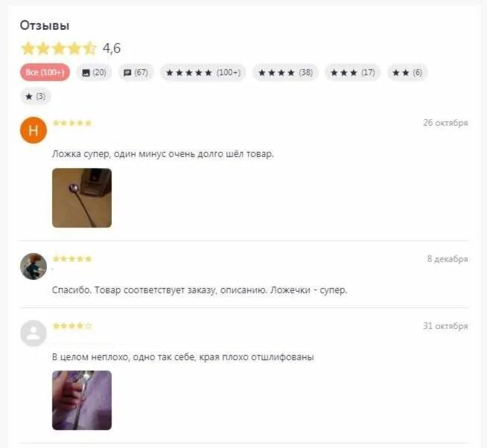This screenshot has height=448, width=487.
Task: Filter by two-star reviews (6)
Action: tap(407, 72)
